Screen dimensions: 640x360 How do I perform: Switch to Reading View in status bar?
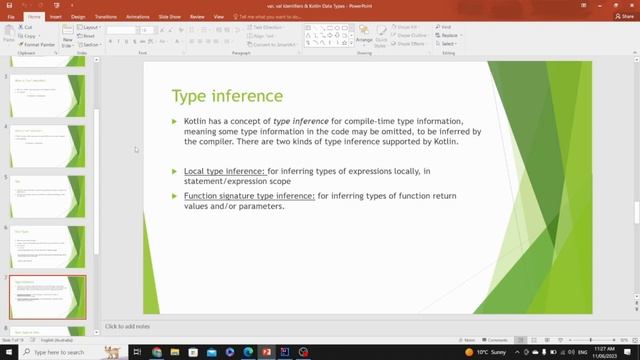(547, 340)
